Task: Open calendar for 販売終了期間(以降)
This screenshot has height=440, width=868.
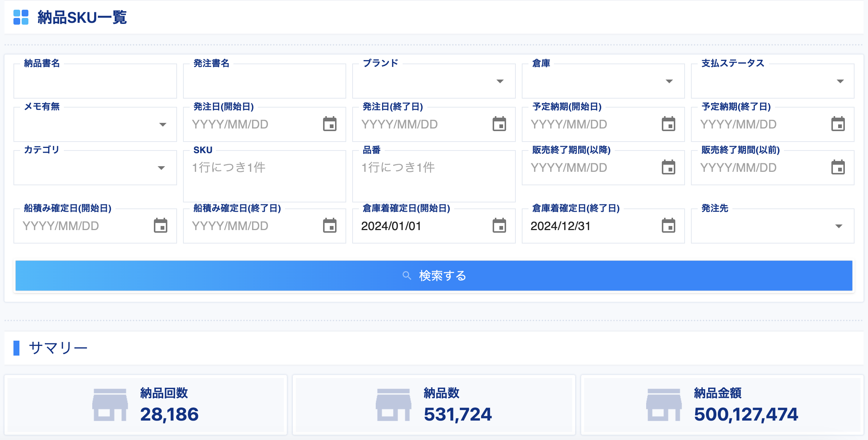Action: point(669,167)
